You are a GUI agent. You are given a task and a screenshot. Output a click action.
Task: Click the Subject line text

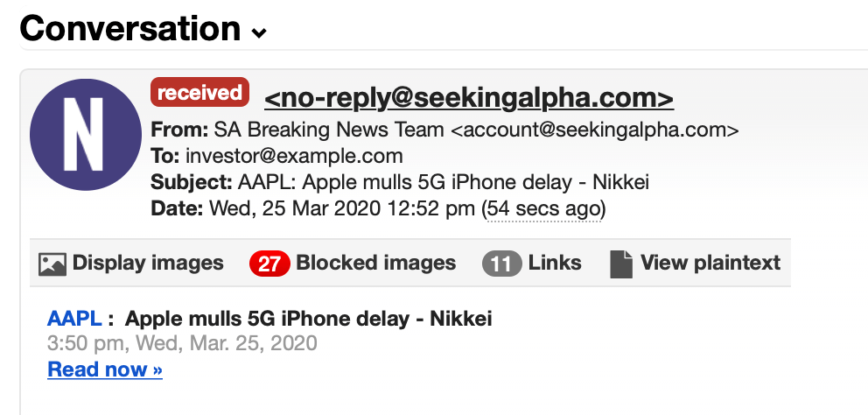click(444, 182)
